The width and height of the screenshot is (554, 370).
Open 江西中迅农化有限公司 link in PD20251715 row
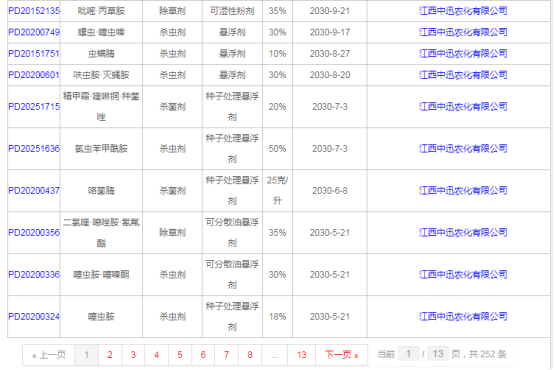[x=463, y=106]
